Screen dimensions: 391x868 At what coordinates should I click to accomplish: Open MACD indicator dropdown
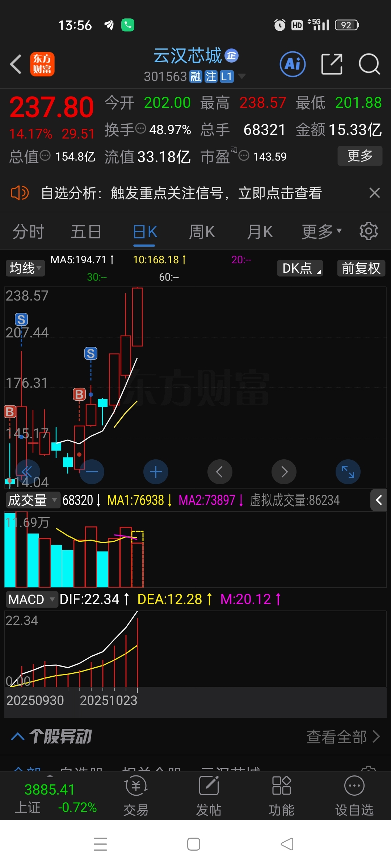(31, 599)
